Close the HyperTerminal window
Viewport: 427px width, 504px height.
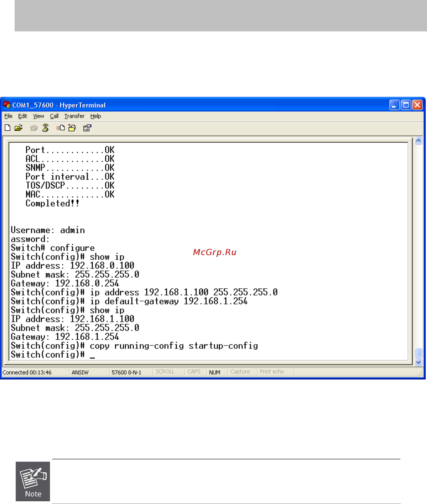[x=417, y=105]
